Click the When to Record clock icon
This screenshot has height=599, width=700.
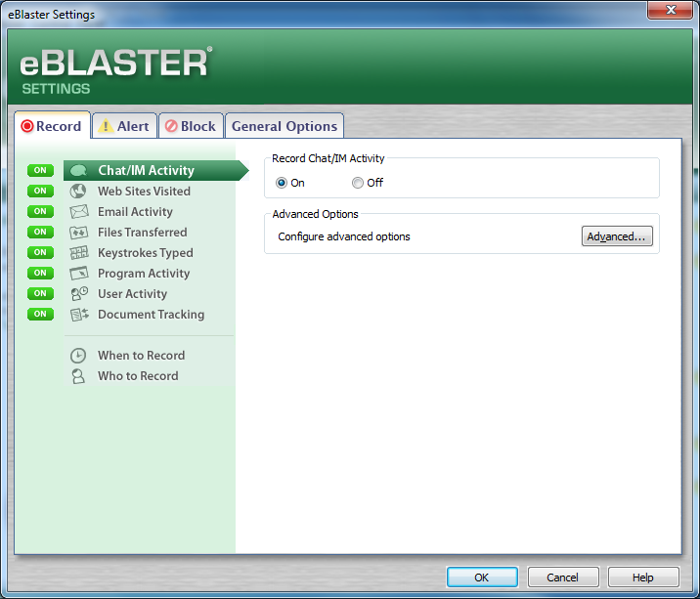pos(79,356)
